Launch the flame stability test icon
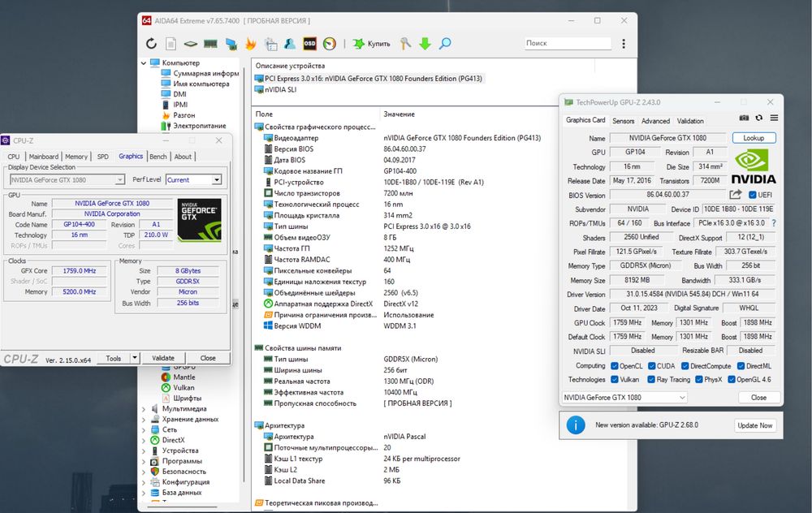This screenshot has height=513, width=812. 250,44
